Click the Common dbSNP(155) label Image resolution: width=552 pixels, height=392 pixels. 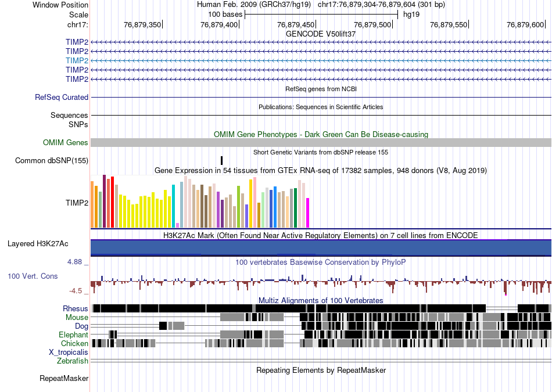52,160
